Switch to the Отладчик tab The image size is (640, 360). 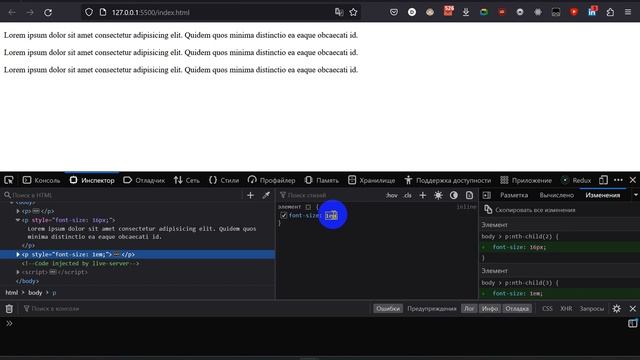(144, 180)
